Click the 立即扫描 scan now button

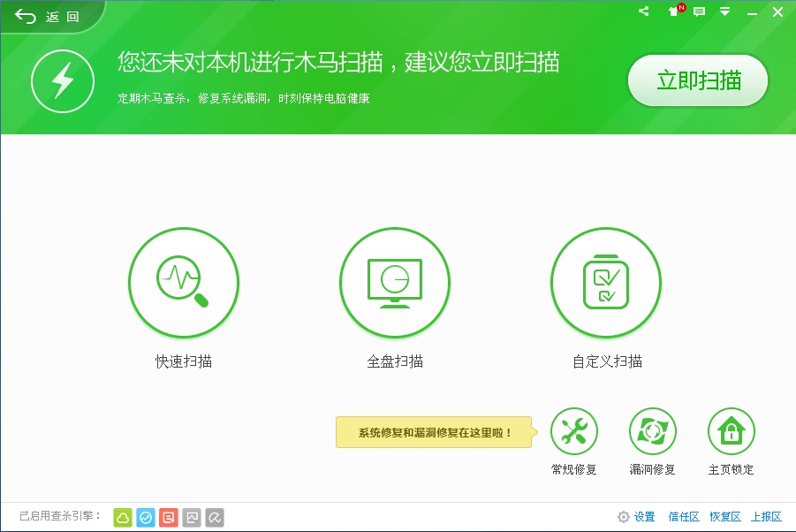coord(697,80)
